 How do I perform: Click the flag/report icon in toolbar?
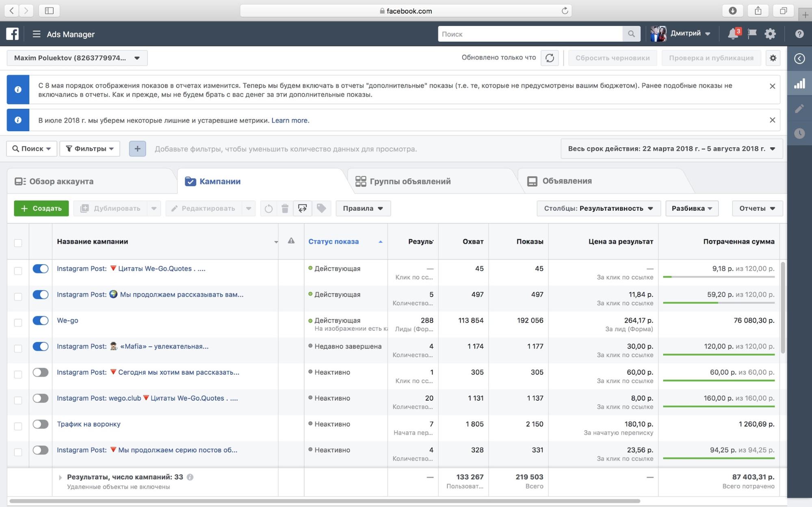click(x=751, y=34)
